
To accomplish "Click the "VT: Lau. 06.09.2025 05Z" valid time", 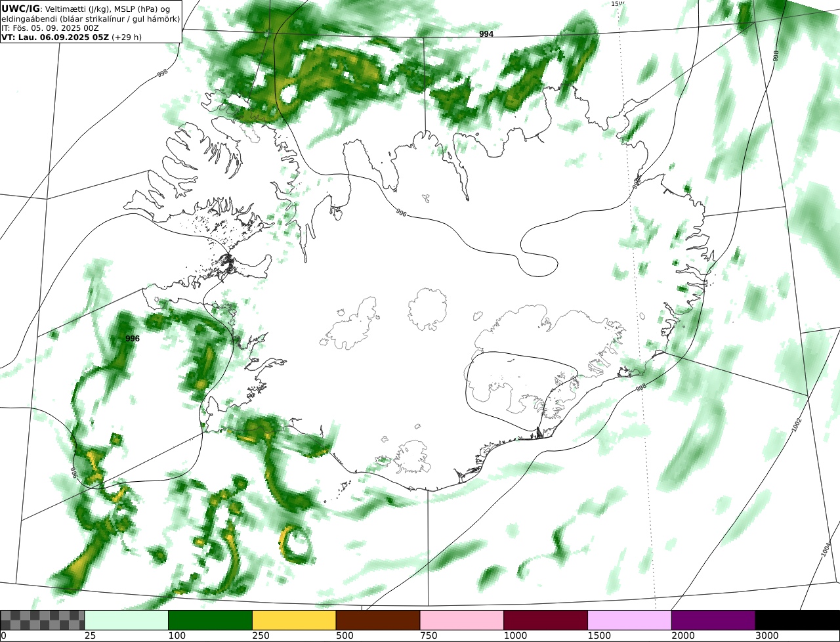I will point(55,37).
